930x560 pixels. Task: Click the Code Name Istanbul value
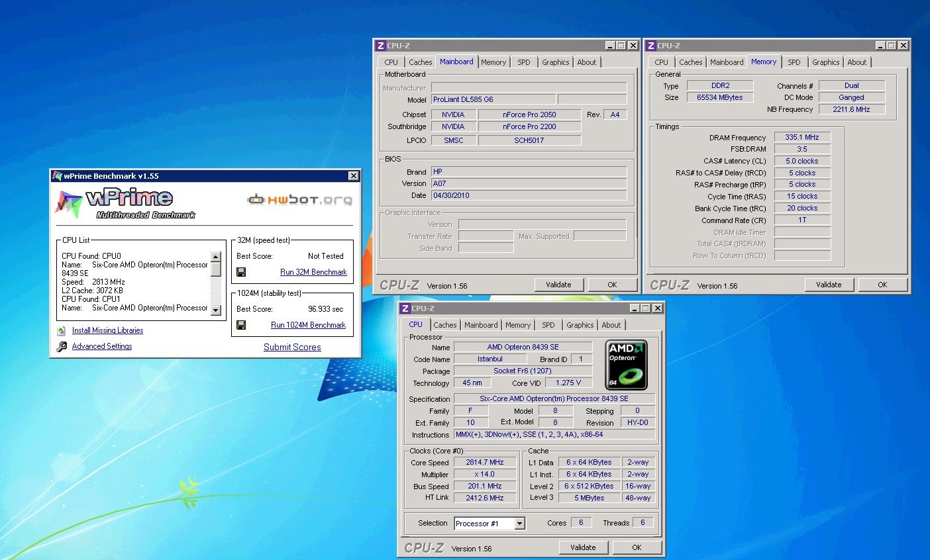click(x=490, y=359)
